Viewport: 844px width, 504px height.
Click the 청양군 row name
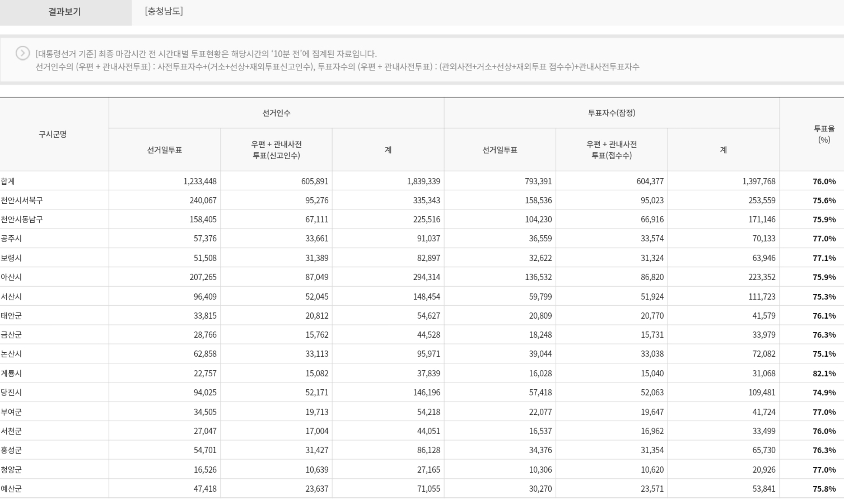pos(11,470)
